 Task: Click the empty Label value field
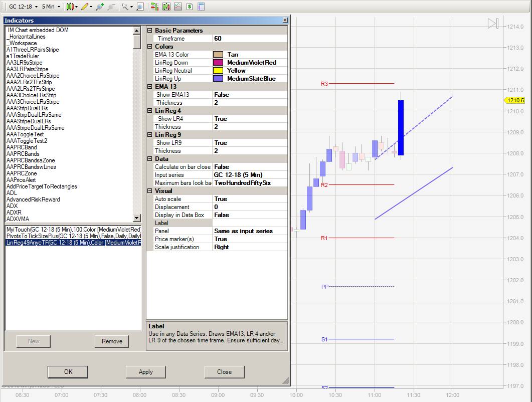(x=250, y=223)
